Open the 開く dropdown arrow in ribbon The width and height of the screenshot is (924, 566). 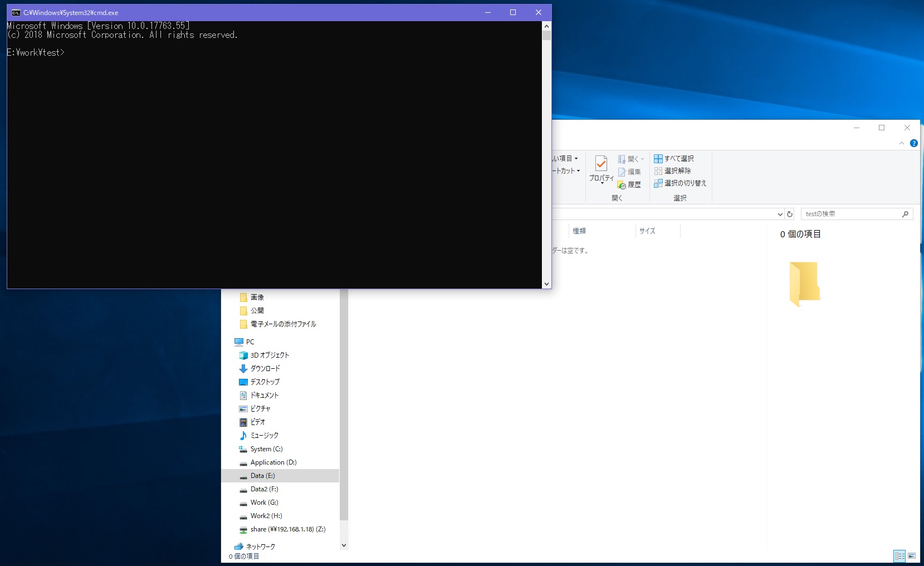642,159
